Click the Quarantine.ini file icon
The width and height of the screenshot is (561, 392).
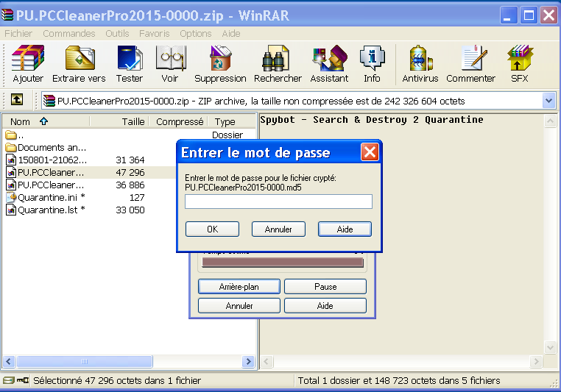(12, 197)
